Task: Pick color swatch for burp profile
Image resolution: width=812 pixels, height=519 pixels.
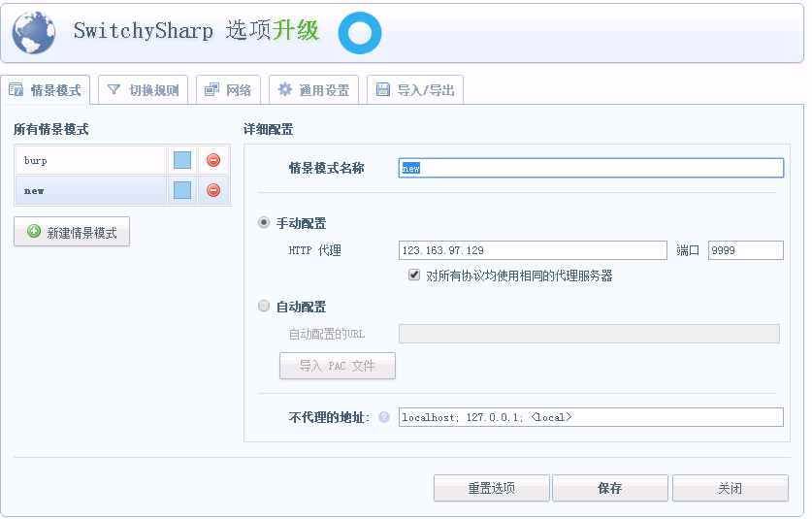Action: pyautogui.click(x=182, y=160)
